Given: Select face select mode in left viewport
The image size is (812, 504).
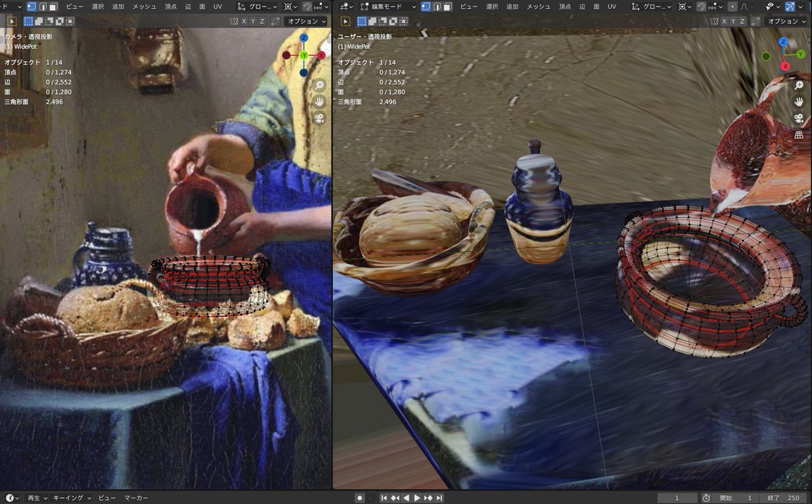Looking at the screenshot, I should coord(53,6).
